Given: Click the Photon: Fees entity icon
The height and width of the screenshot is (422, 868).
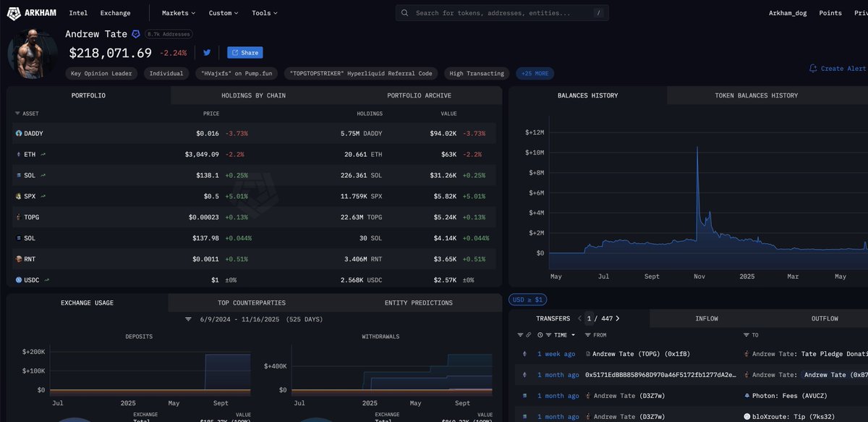Looking at the screenshot, I should click(x=746, y=396).
